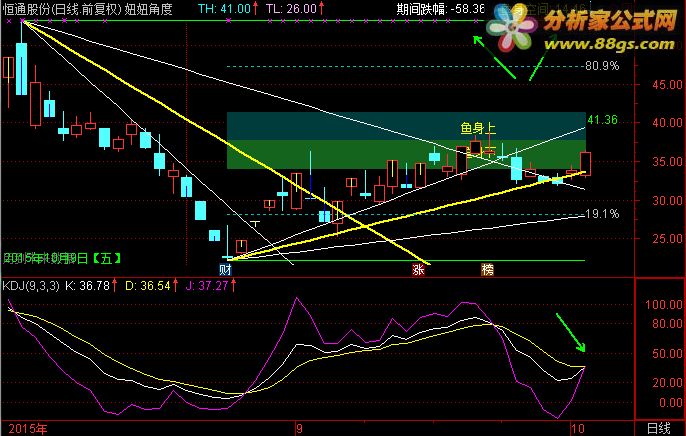
Task: Click the 50.00 KDJ axis label
Action: (x=667, y=353)
